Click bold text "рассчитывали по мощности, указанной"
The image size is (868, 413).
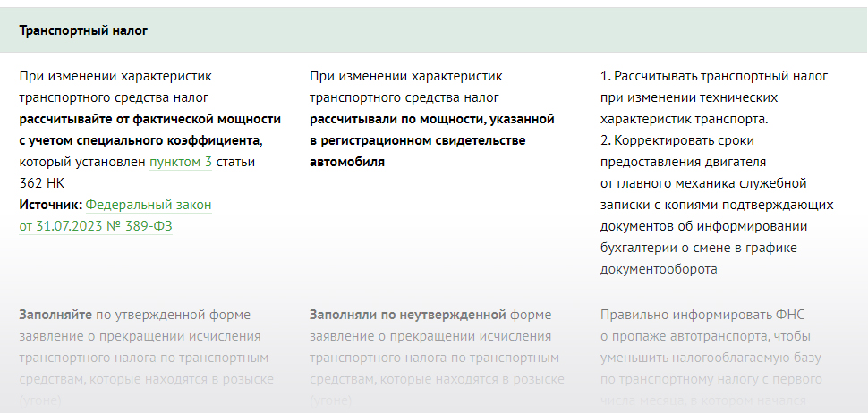432,119
